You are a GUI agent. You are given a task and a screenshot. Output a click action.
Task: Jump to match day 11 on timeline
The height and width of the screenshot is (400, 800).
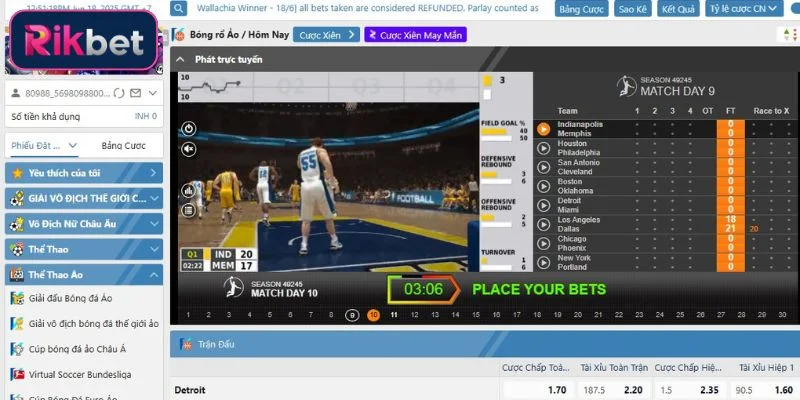click(x=394, y=315)
